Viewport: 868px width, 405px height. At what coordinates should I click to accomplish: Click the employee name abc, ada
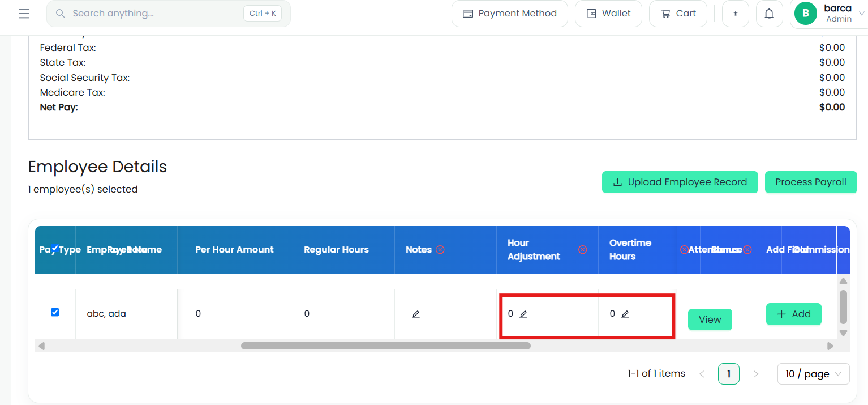click(106, 314)
